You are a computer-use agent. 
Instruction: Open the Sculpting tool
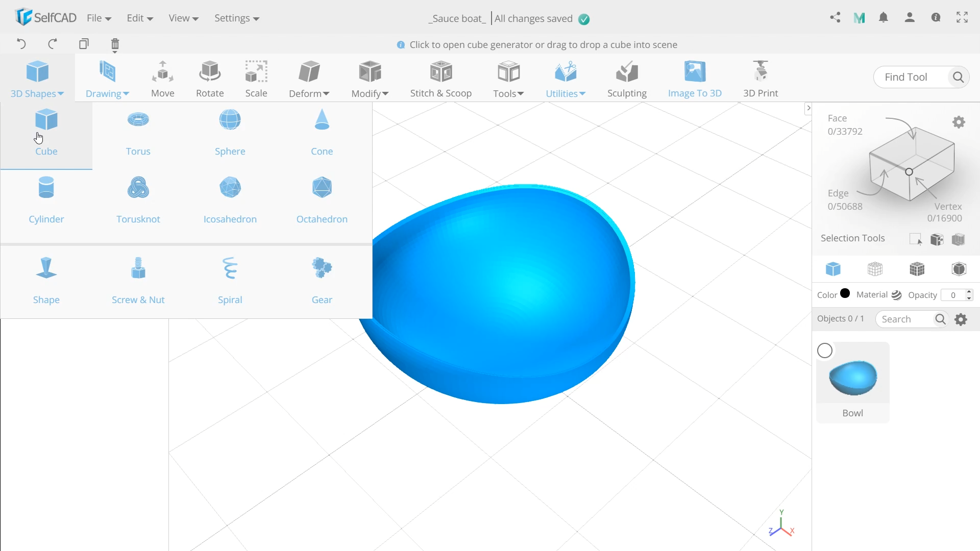click(627, 79)
